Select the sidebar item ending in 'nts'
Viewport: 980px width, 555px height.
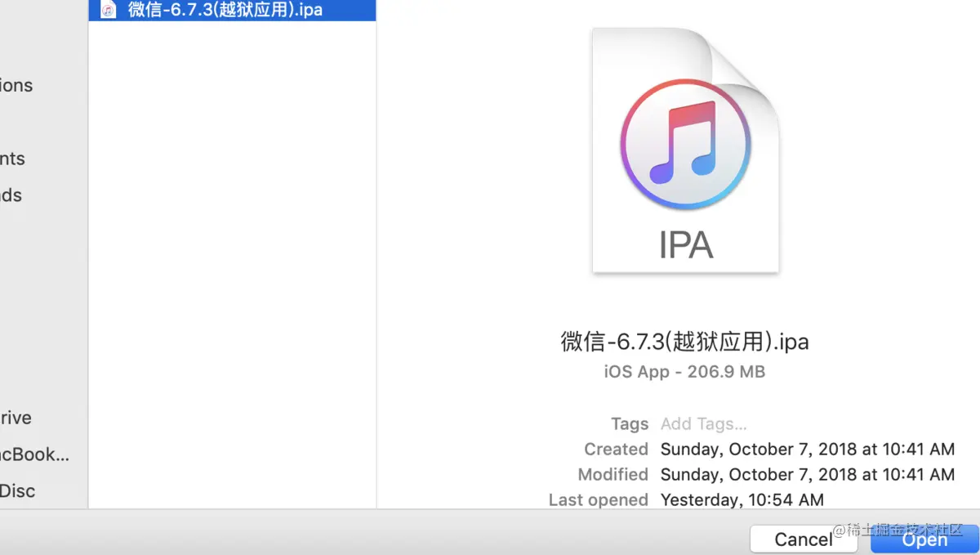[x=12, y=159]
